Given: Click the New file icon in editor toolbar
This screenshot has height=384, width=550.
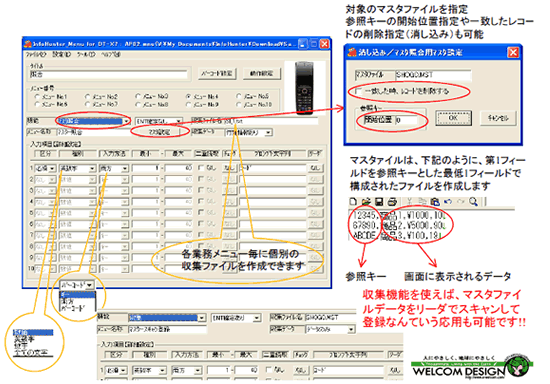Looking at the screenshot, I should point(353,202).
